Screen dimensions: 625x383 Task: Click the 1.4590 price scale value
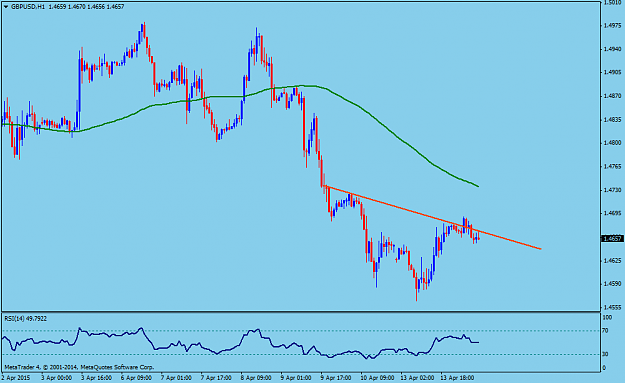612,284
